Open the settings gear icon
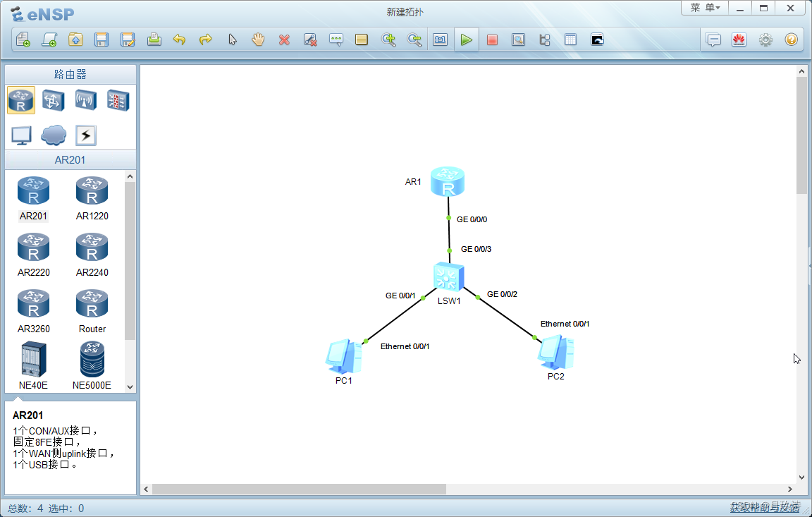This screenshot has height=517, width=812. coord(765,40)
